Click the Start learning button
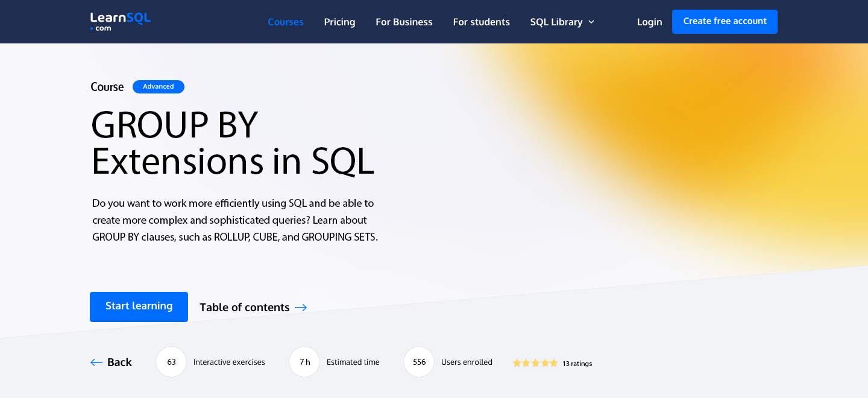 coord(139,307)
